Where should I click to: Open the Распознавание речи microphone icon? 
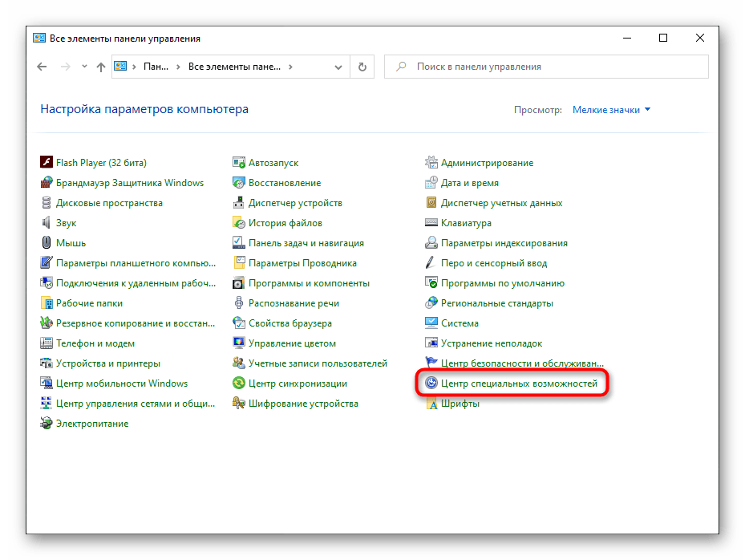[x=238, y=302]
